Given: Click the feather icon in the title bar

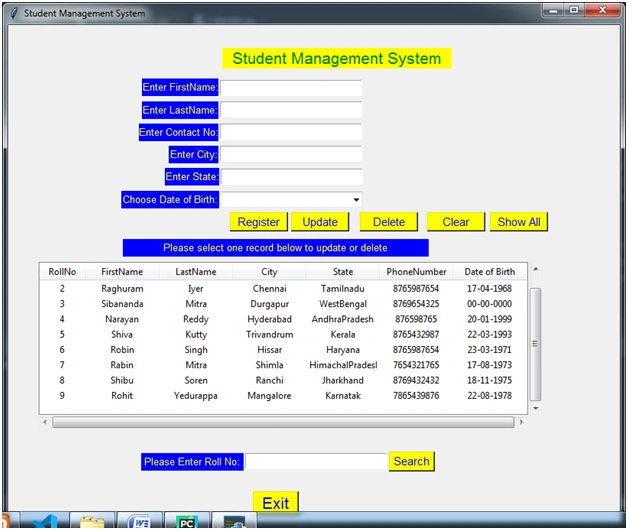Looking at the screenshot, I should click(14, 13).
